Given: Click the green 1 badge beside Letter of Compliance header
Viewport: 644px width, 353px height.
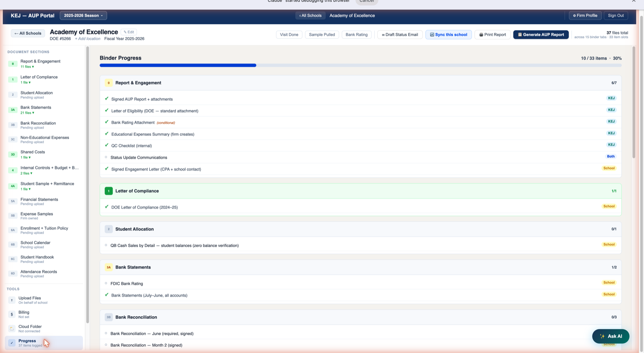Looking at the screenshot, I should tap(109, 191).
